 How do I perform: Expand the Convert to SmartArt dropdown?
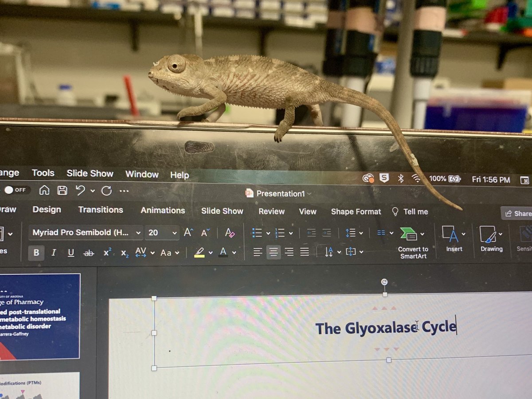(x=422, y=234)
